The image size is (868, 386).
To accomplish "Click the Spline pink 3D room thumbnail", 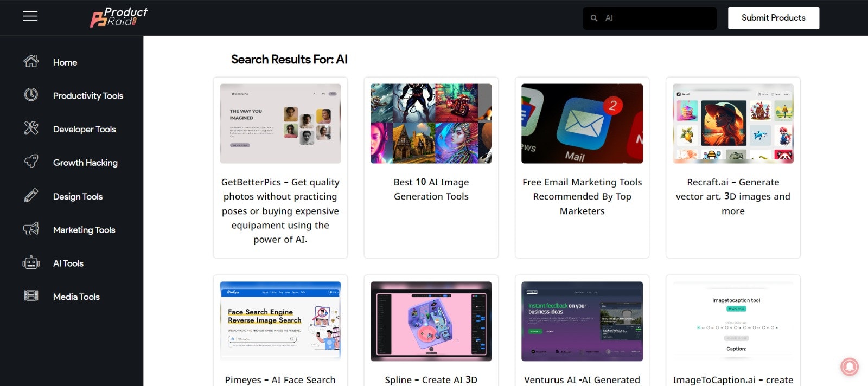I will point(431,321).
